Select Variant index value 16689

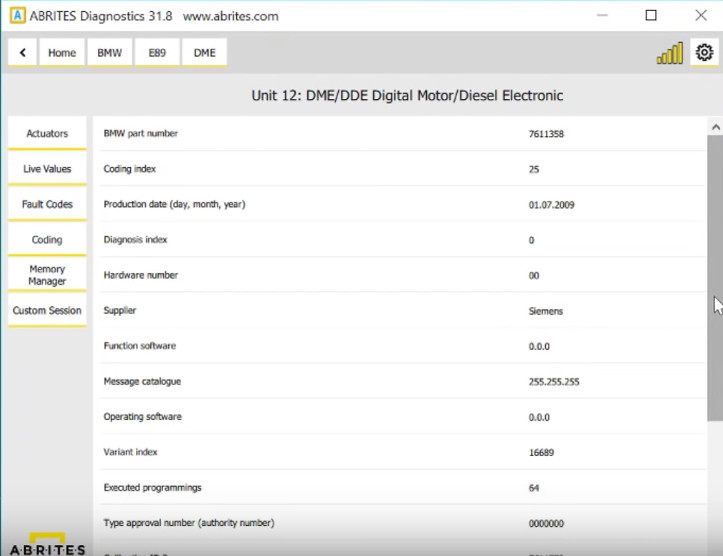point(541,453)
